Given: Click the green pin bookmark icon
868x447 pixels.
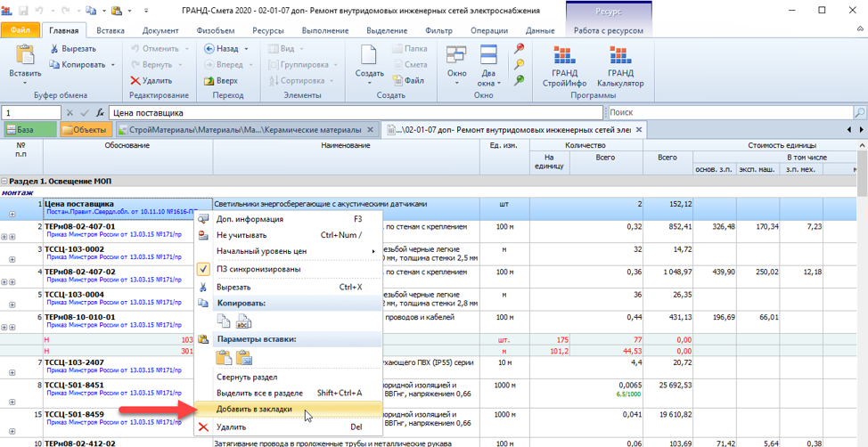Looking at the screenshot, I should click(520, 79).
